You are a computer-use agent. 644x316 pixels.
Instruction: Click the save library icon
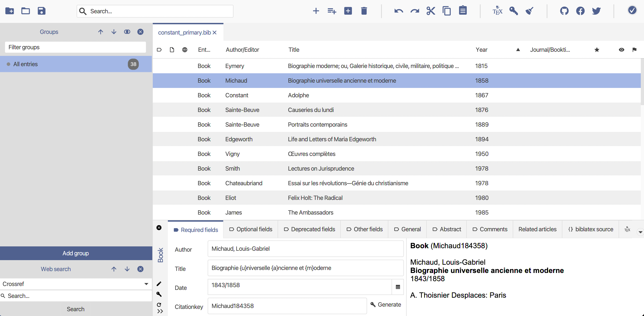41,11
